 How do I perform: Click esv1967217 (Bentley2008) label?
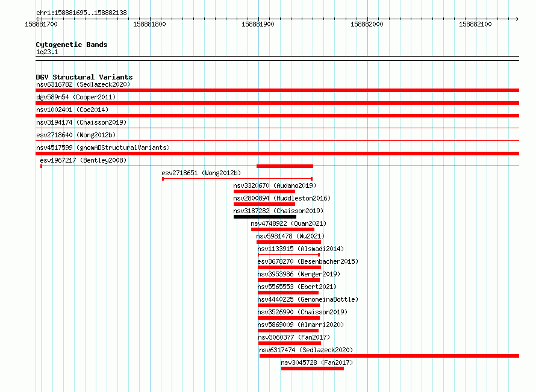[83, 160]
